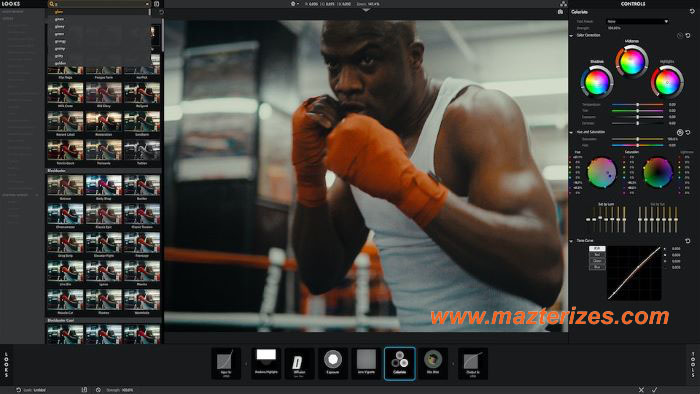Select the Output tool at the chain end
The image size is (700, 394).
[x=473, y=363]
